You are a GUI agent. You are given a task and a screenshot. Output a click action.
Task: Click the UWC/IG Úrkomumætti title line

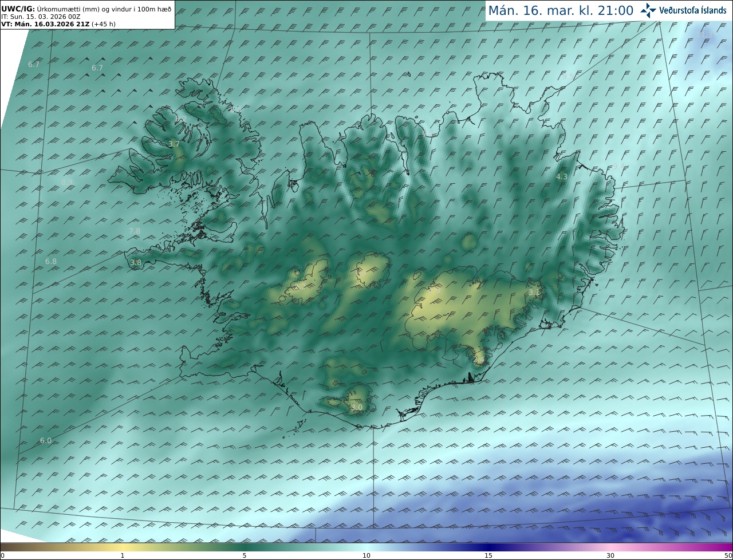point(86,9)
